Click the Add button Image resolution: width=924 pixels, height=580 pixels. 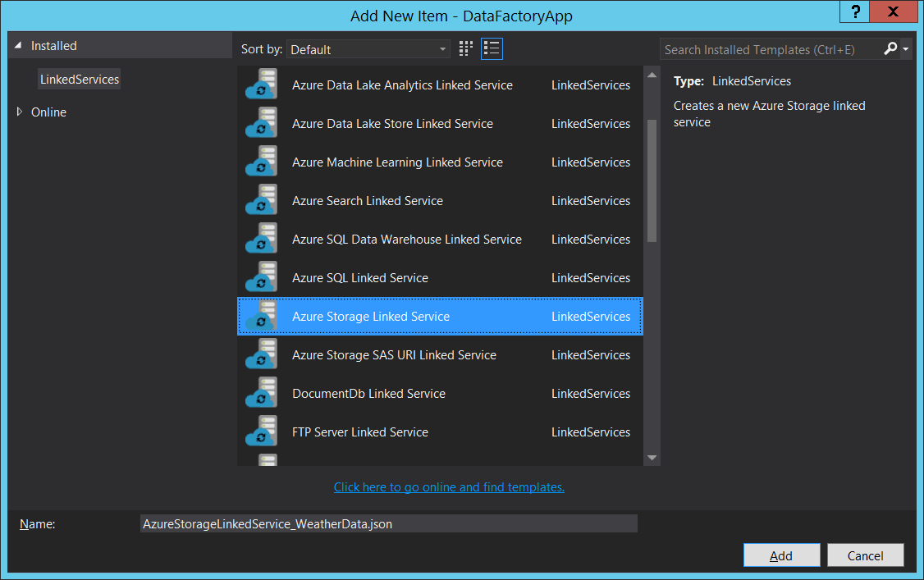(781, 555)
